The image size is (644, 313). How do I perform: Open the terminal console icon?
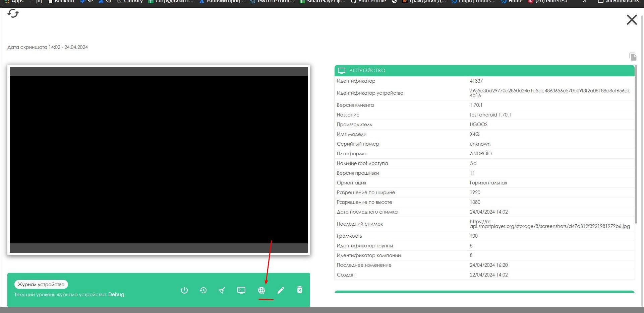[241, 290]
